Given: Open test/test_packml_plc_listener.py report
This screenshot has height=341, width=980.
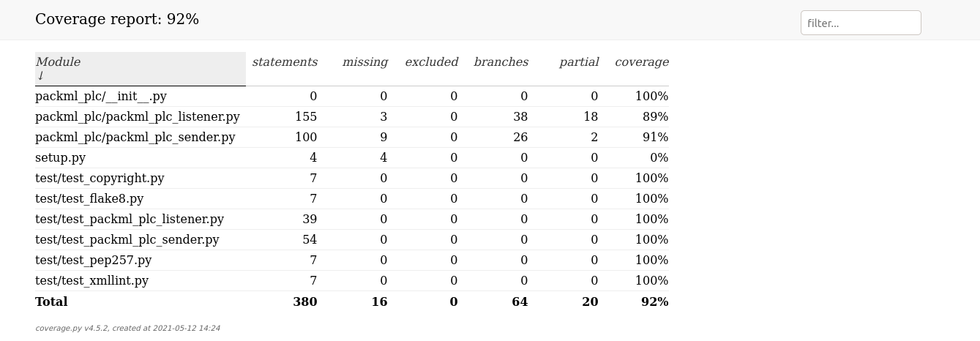Looking at the screenshot, I should click(130, 219).
